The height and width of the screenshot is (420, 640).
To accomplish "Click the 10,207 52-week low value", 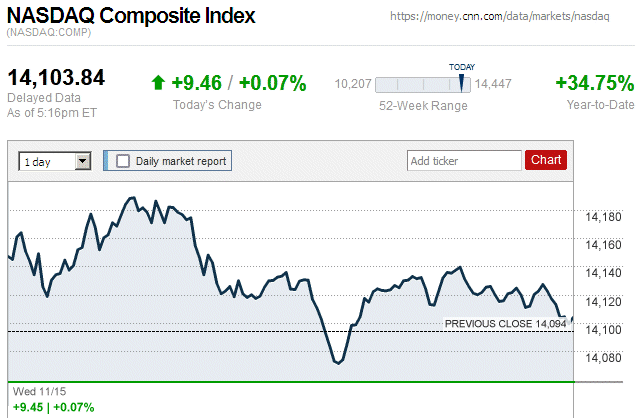I will point(353,84).
